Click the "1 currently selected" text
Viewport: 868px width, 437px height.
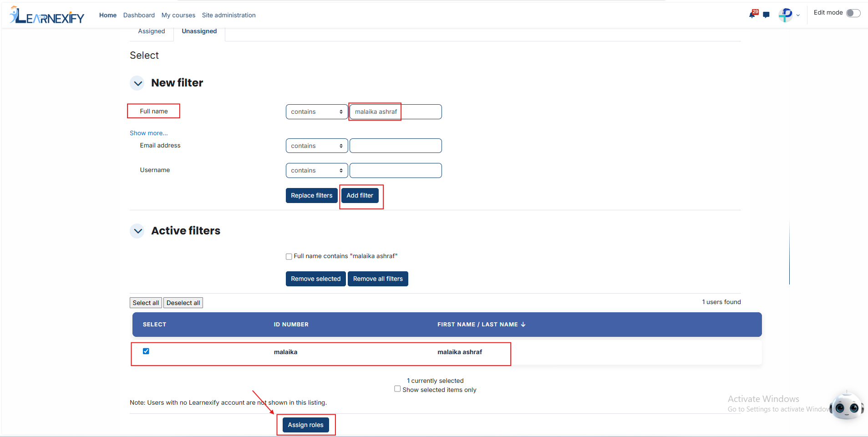[435, 381]
